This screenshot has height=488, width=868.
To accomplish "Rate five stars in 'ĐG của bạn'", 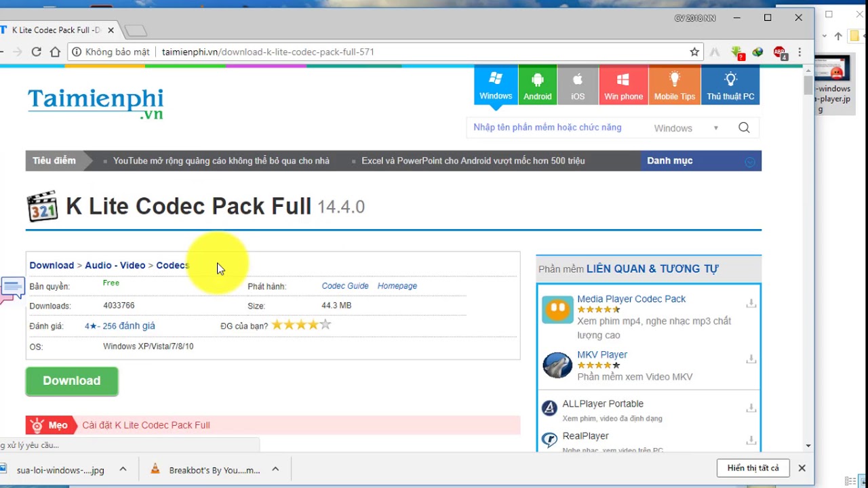I will tap(325, 325).
